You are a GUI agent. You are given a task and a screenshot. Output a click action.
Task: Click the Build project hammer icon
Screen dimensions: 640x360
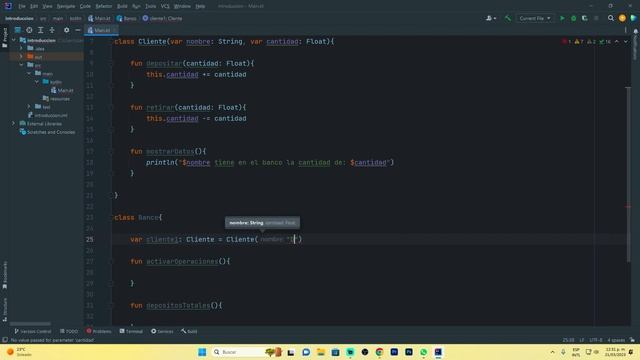tap(508, 18)
